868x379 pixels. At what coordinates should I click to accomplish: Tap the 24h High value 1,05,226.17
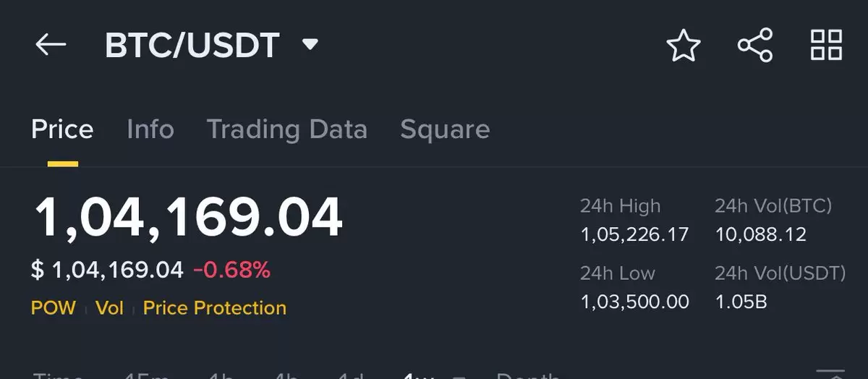coord(634,235)
